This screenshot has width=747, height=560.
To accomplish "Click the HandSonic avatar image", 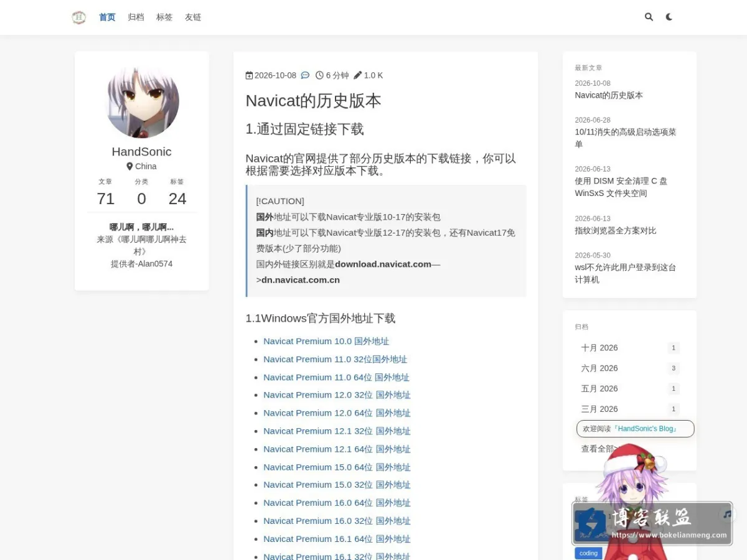I will point(142,101).
